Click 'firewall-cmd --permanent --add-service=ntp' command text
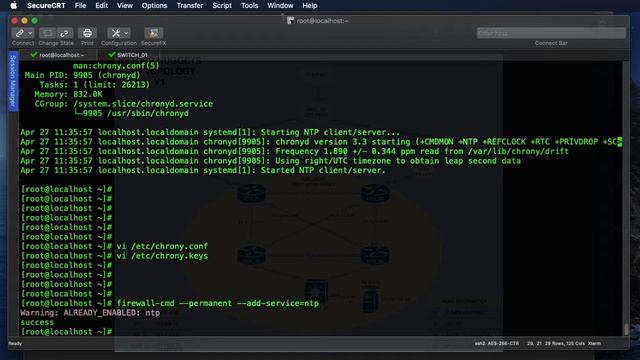640x360 pixels. point(218,303)
